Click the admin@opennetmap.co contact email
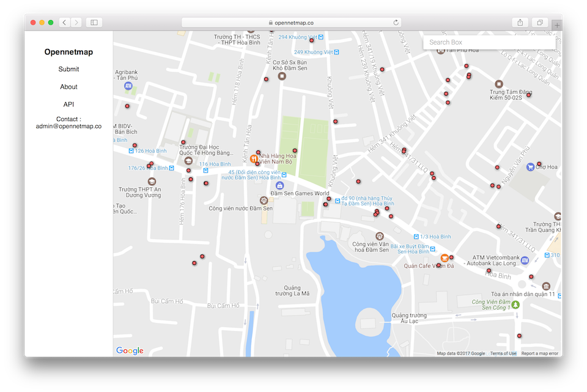Image resolution: width=587 pixels, height=392 pixels. 68,125
